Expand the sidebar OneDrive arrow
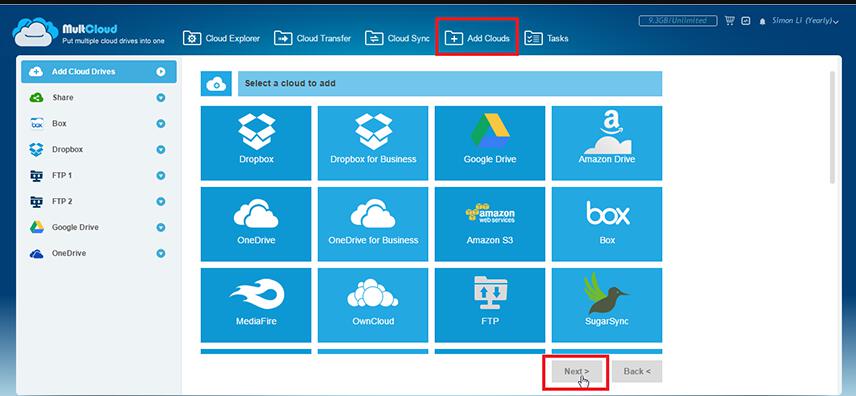This screenshot has width=856, height=396. click(160, 253)
